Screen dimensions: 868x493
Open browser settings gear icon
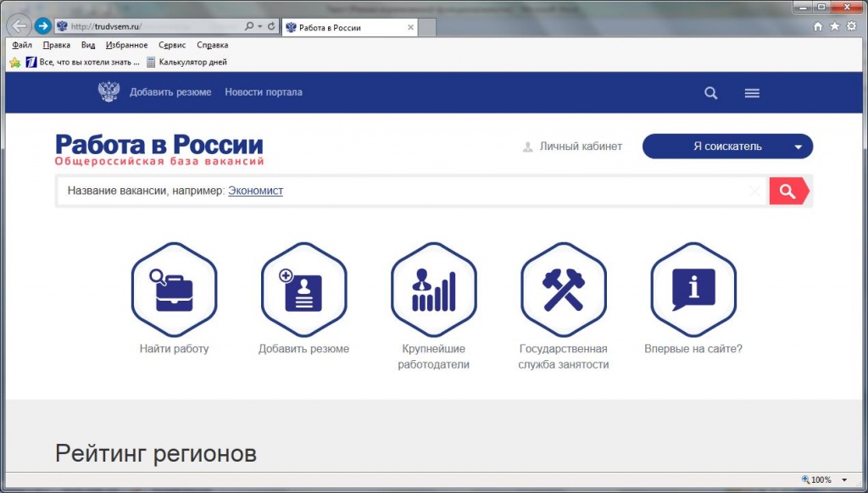coord(851,26)
